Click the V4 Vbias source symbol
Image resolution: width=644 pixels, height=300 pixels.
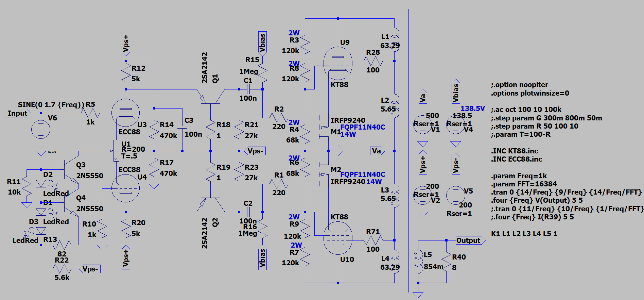tap(456, 124)
